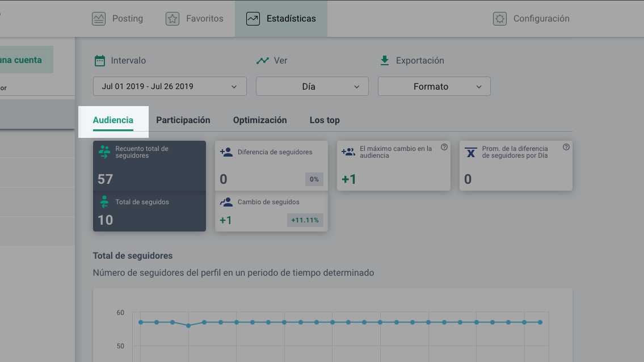Select the Total de seguidos card
This screenshot has width=644, height=362.
pyautogui.click(x=149, y=211)
